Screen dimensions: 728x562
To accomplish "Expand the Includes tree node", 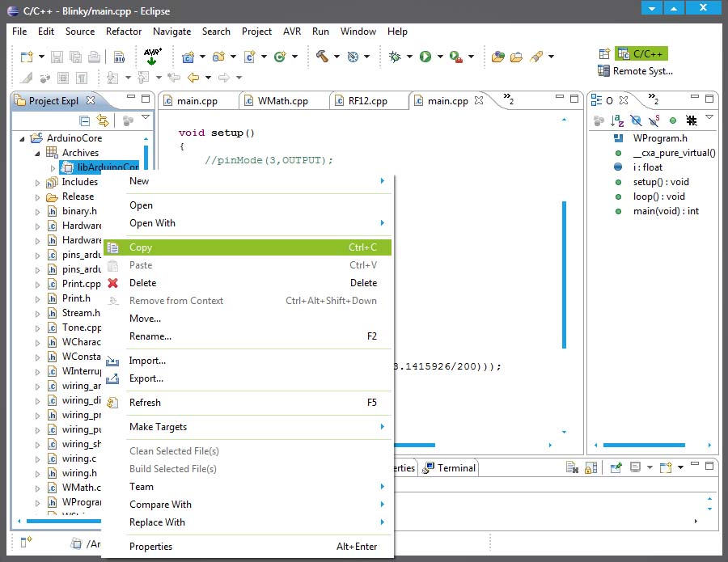I will (37, 183).
